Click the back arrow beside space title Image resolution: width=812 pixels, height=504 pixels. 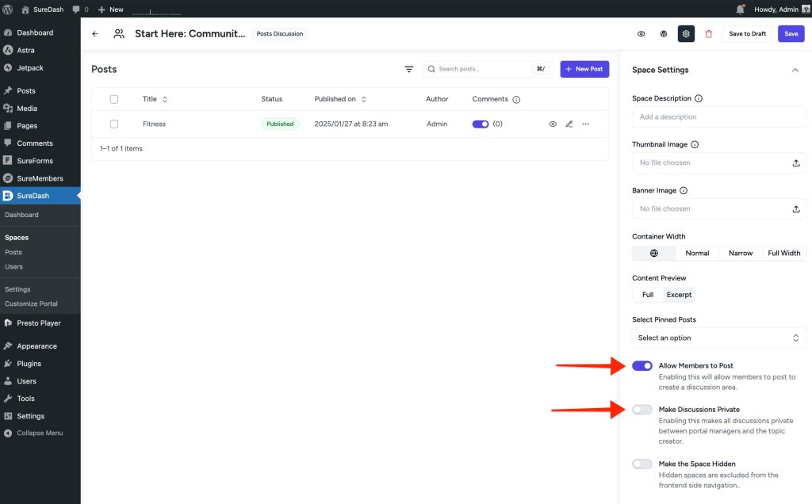(x=94, y=33)
